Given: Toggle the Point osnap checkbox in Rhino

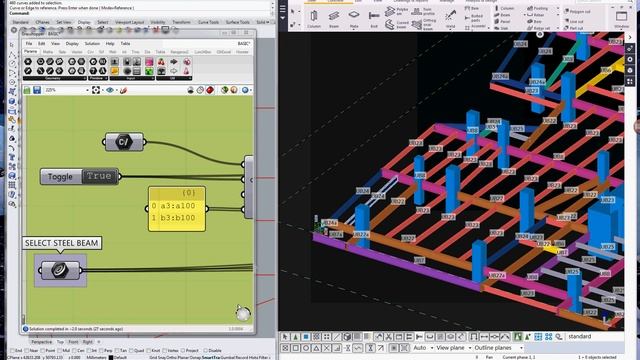Looking at the screenshot, I should click(x=42, y=351).
